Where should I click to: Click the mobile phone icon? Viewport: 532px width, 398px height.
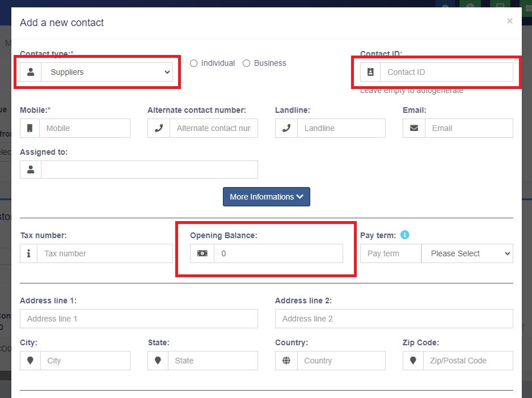pos(30,128)
